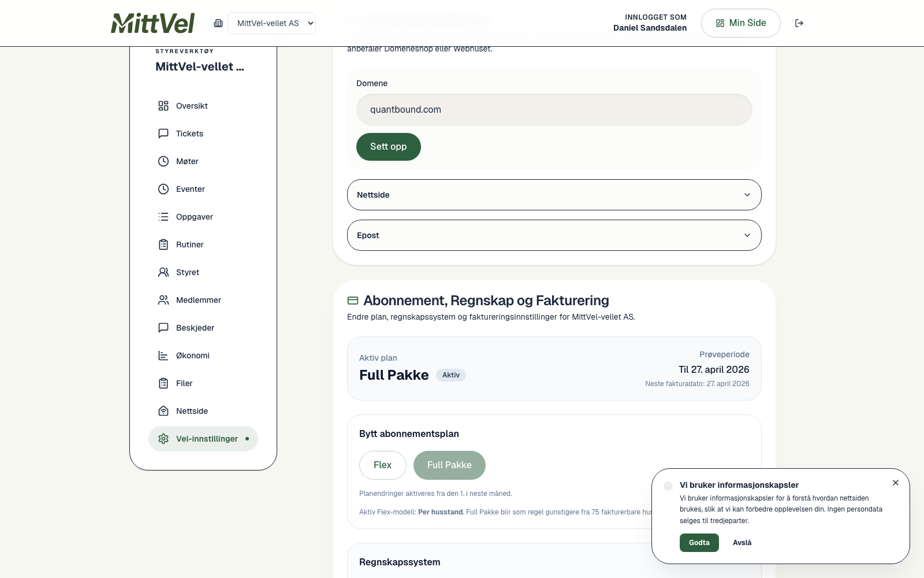Click the Medlemmer users icon
The image size is (924, 578).
[163, 300]
